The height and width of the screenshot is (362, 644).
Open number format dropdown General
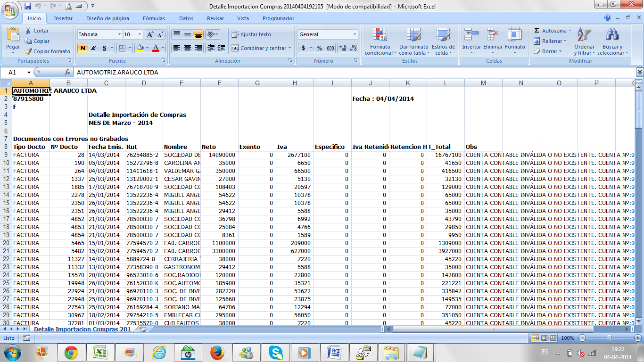click(x=355, y=34)
